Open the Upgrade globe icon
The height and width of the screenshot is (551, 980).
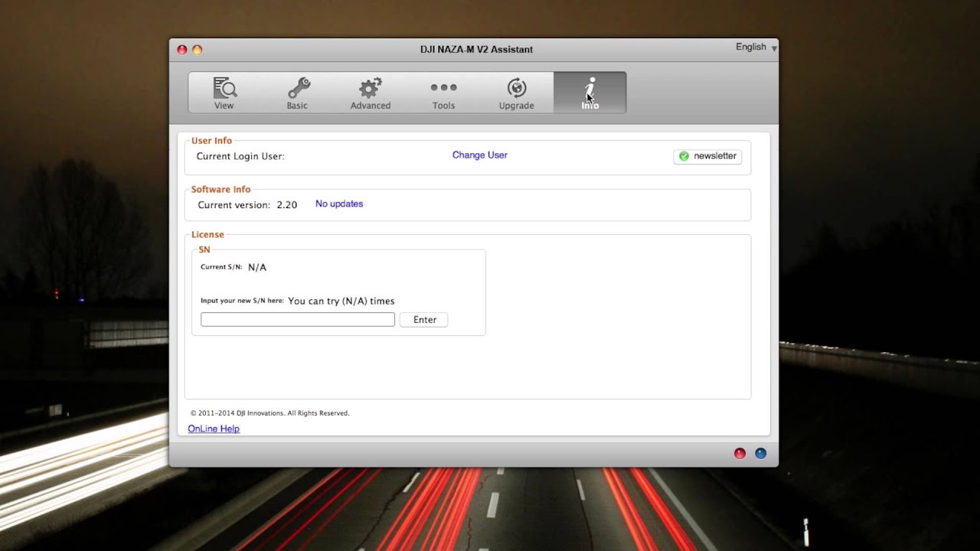click(x=517, y=88)
